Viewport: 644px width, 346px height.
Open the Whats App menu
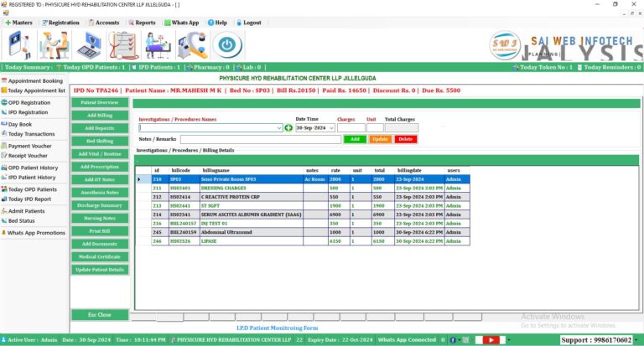pos(181,23)
